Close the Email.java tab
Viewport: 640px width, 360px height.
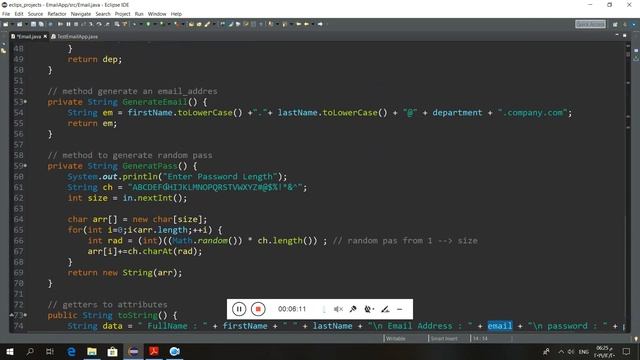[45, 36]
